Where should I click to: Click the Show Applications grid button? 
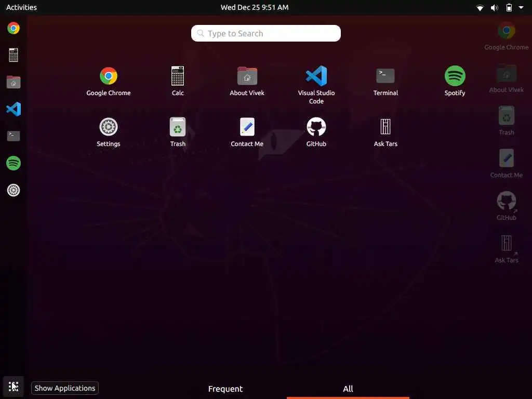click(x=14, y=386)
